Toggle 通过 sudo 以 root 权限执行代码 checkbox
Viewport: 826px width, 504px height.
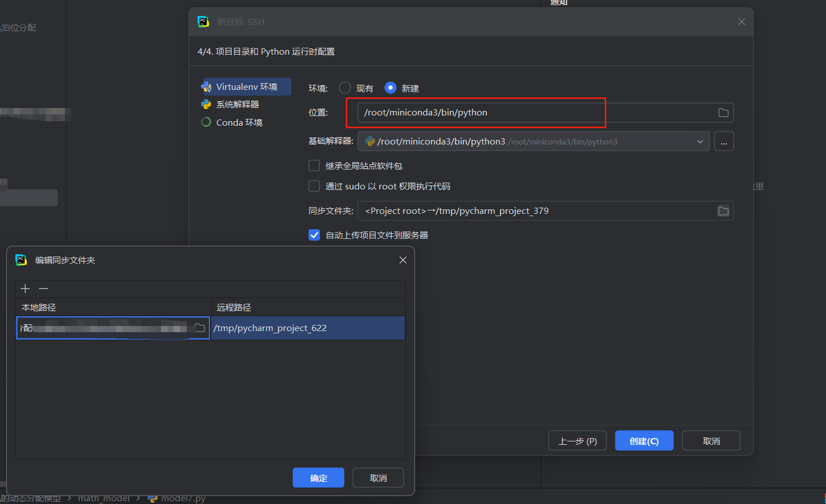314,186
